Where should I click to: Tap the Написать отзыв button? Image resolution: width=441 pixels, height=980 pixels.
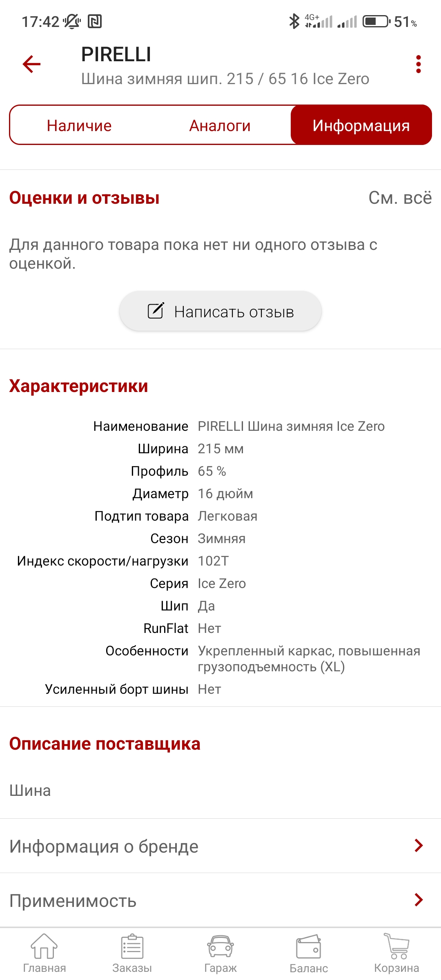tap(220, 311)
